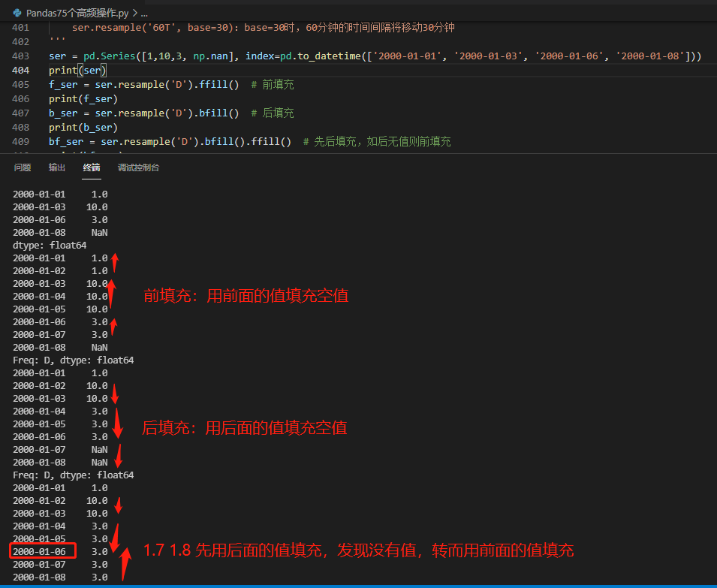Click line number 405 in the gutter
The image size is (717, 588).
pos(20,85)
